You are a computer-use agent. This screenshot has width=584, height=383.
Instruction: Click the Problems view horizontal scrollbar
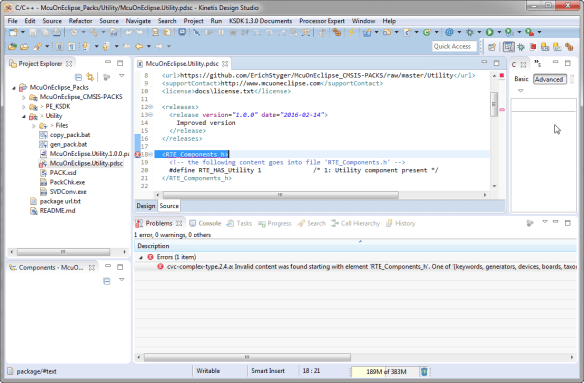click(247, 357)
